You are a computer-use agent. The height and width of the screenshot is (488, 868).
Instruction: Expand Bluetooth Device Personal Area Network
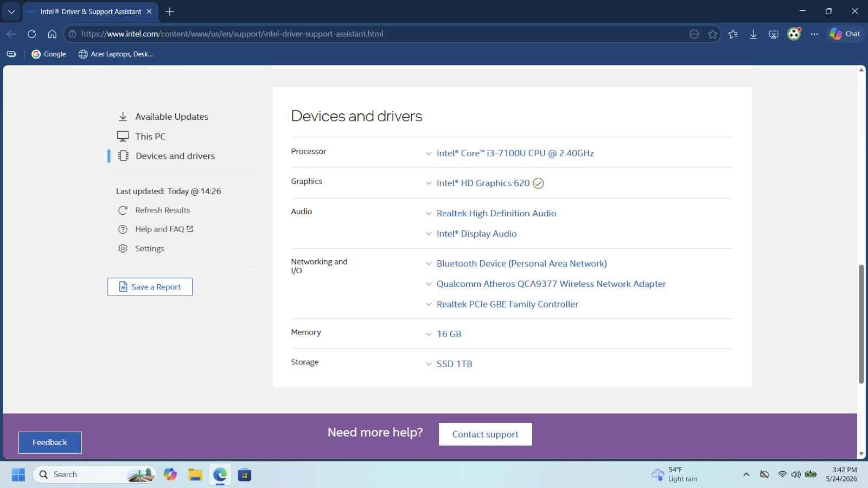point(521,264)
